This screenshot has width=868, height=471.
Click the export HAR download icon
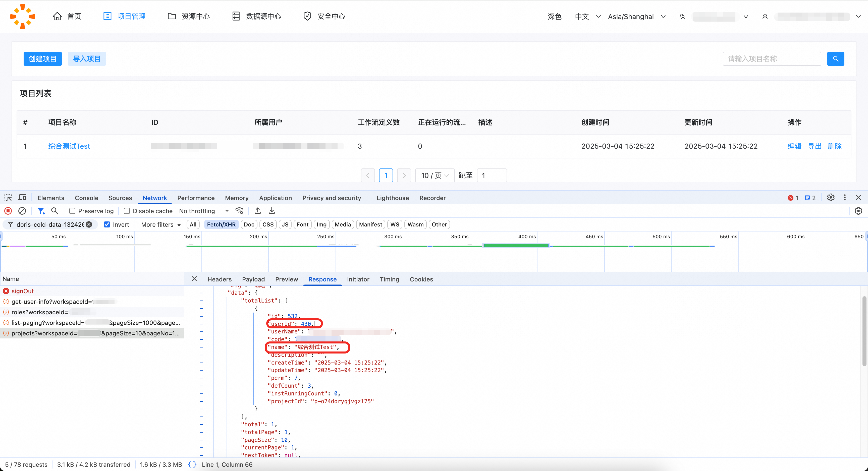(272, 211)
